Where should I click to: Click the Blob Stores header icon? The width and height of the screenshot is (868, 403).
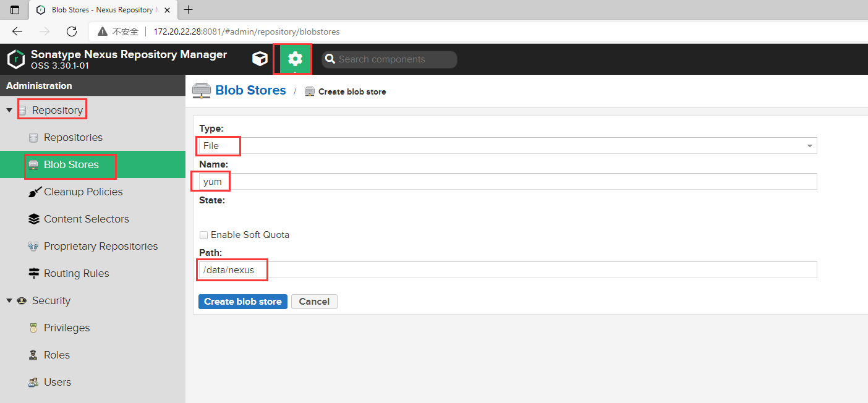[202, 90]
